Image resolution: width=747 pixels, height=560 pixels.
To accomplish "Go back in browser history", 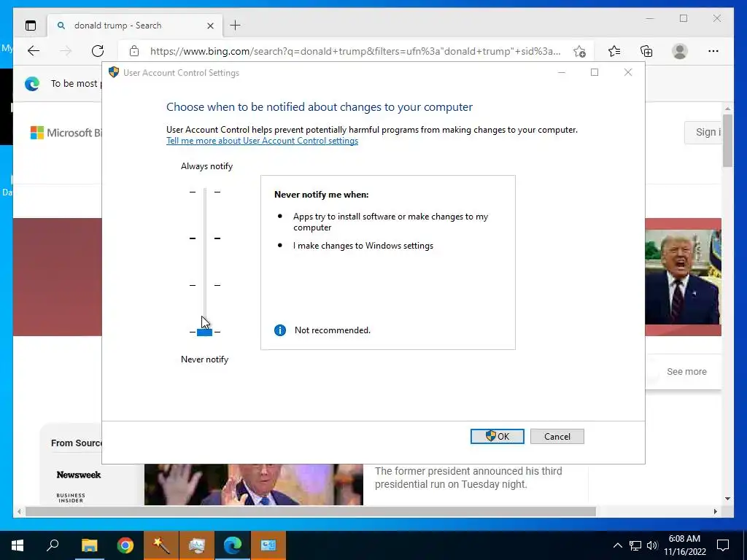I will [x=34, y=51].
